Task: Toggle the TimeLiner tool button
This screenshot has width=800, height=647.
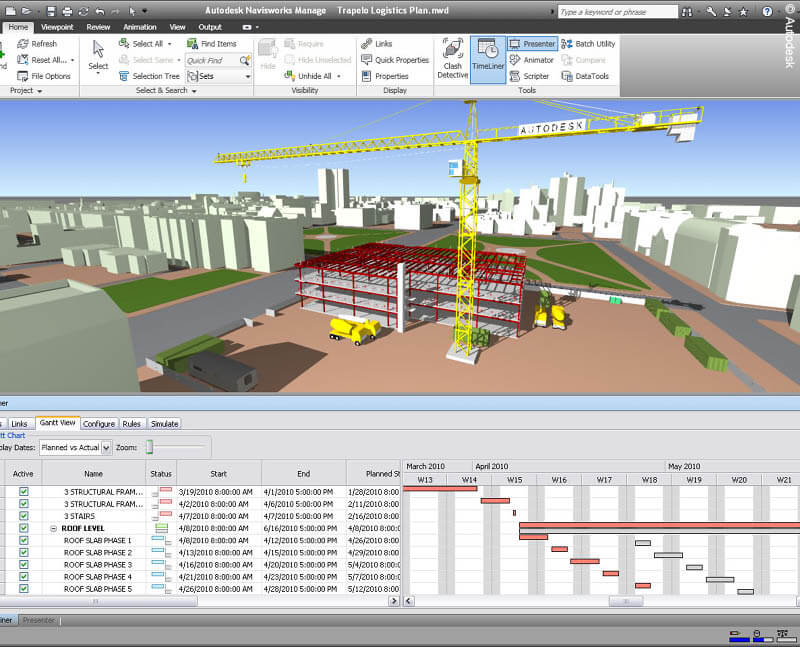Action: point(488,59)
